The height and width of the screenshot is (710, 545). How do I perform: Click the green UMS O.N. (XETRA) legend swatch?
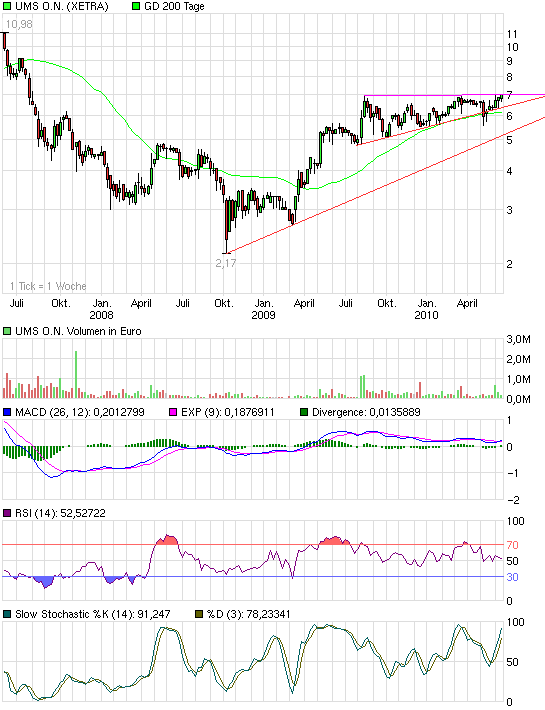(x=7, y=6)
